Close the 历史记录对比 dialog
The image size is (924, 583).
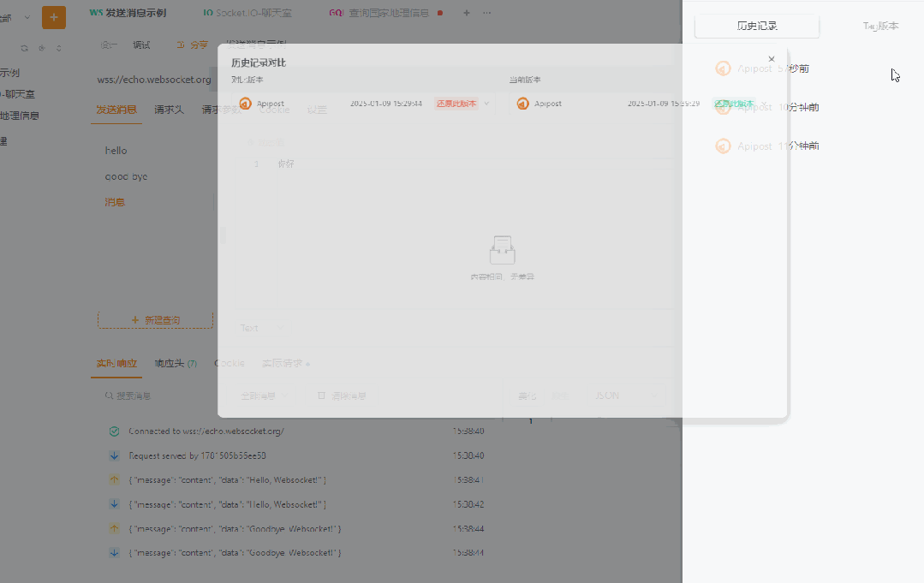click(772, 59)
